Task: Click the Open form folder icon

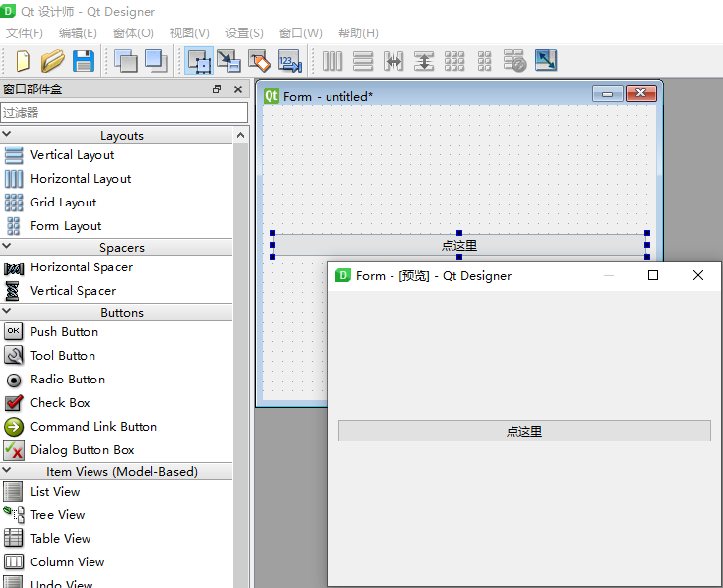Action: (52, 61)
